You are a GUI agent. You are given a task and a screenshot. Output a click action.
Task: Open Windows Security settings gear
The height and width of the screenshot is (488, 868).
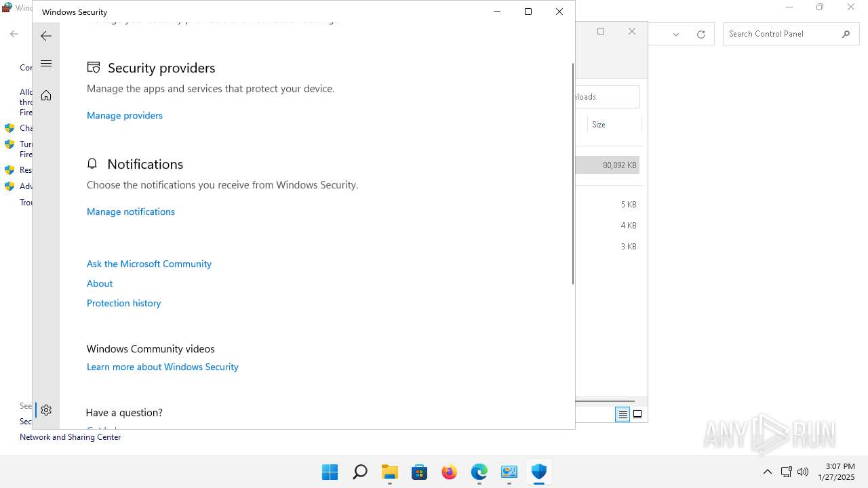[46, 410]
